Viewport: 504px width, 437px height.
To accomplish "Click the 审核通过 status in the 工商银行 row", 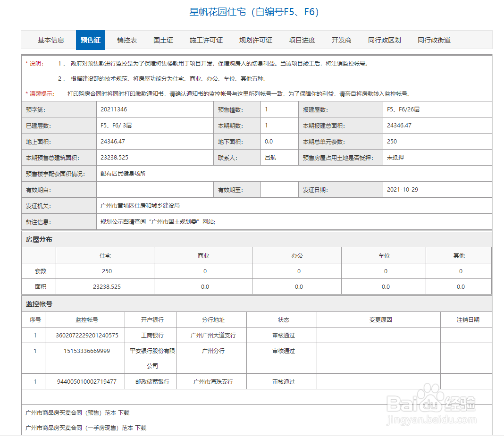I will 284,336.
